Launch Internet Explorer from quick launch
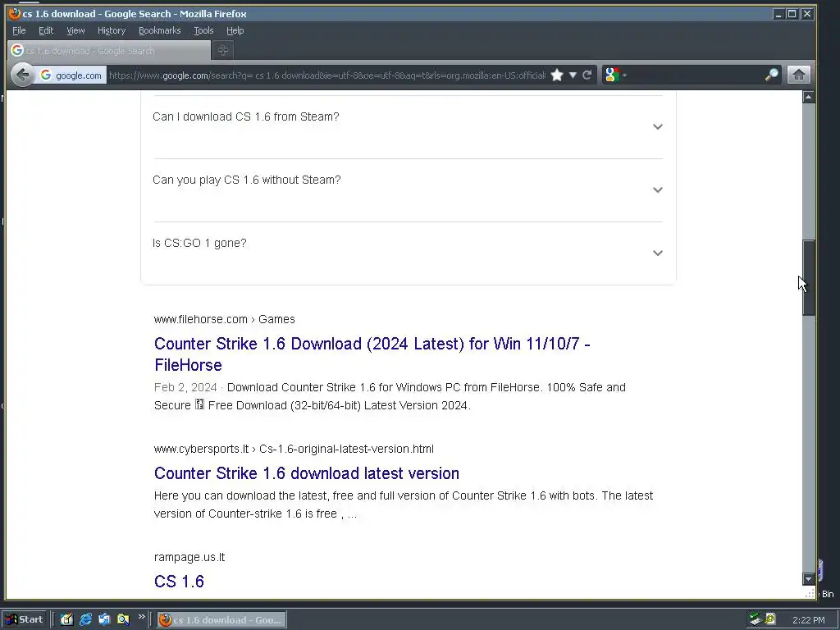Viewport: 840px width, 630px height. pos(85,620)
